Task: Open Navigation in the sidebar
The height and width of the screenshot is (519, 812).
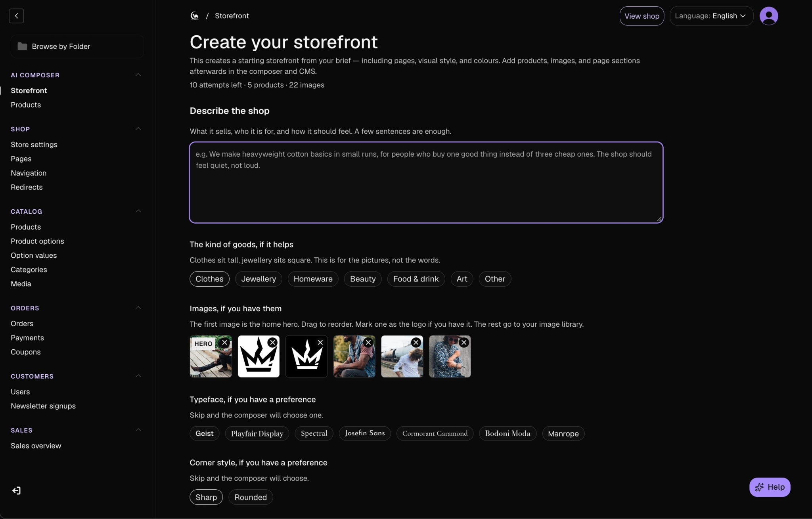Action: (29, 173)
